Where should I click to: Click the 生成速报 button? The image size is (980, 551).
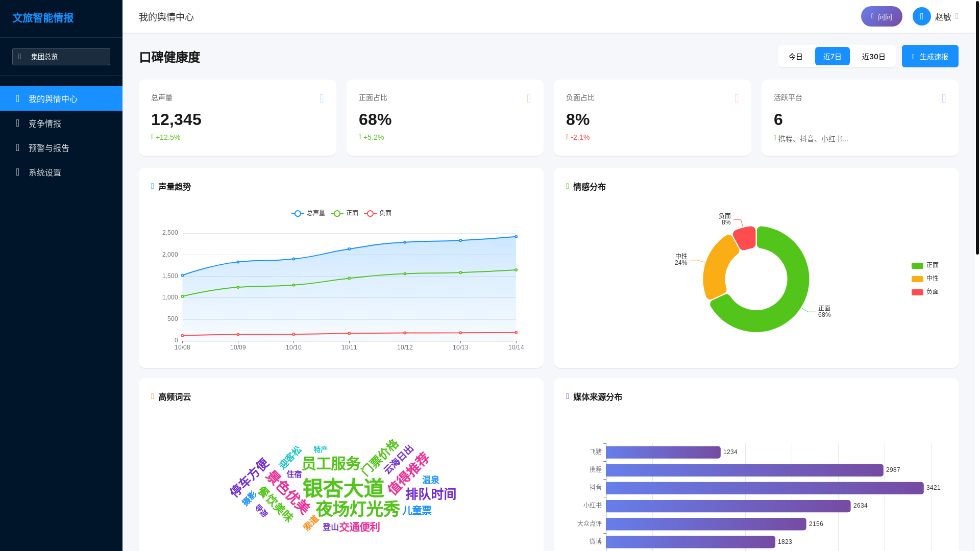(x=930, y=56)
